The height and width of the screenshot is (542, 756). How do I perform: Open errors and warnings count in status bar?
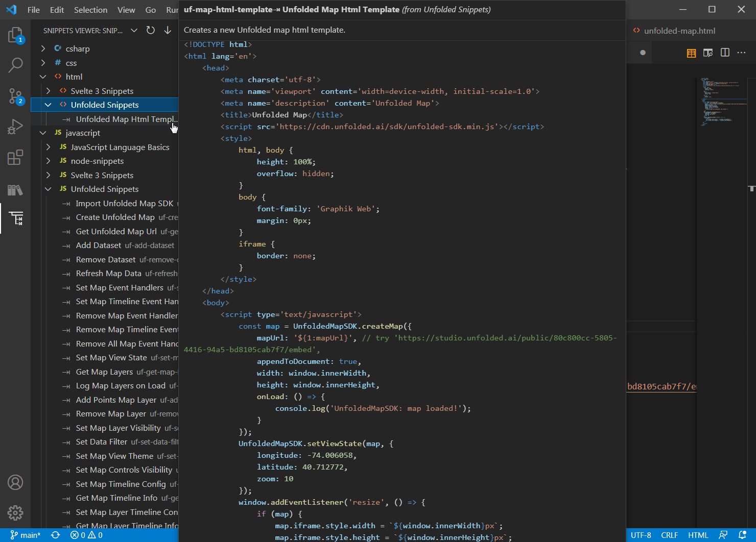tap(86, 535)
